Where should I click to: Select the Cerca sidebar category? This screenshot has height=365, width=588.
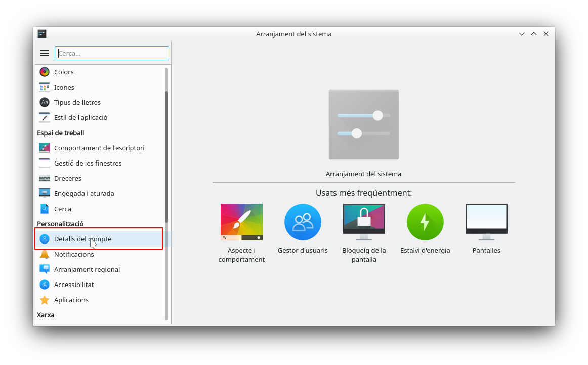(62, 209)
